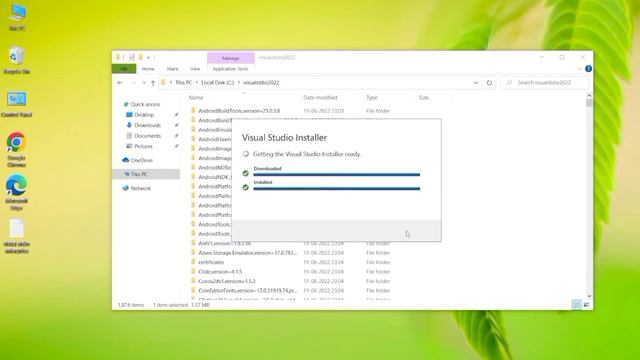Click the Properties quick access toolbar icon
This screenshot has height=360, width=640.
click(131, 57)
